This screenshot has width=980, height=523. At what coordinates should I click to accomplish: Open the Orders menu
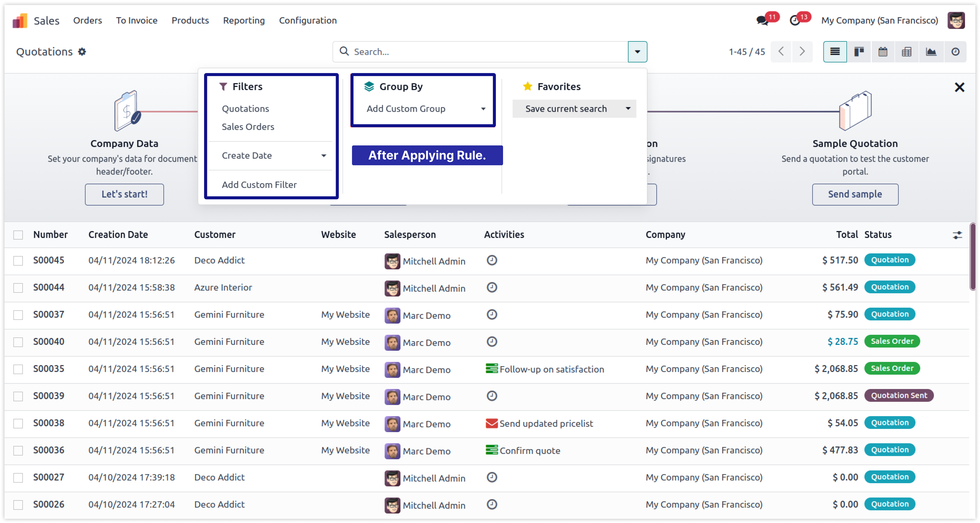tap(87, 21)
